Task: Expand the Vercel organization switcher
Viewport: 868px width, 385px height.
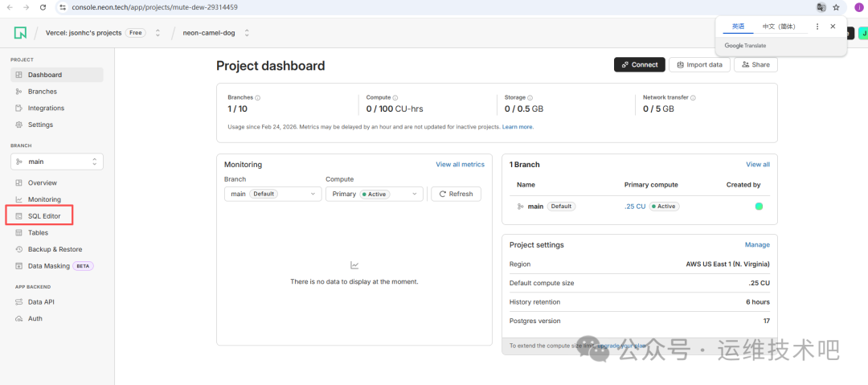Action: [x=158, y=33]
